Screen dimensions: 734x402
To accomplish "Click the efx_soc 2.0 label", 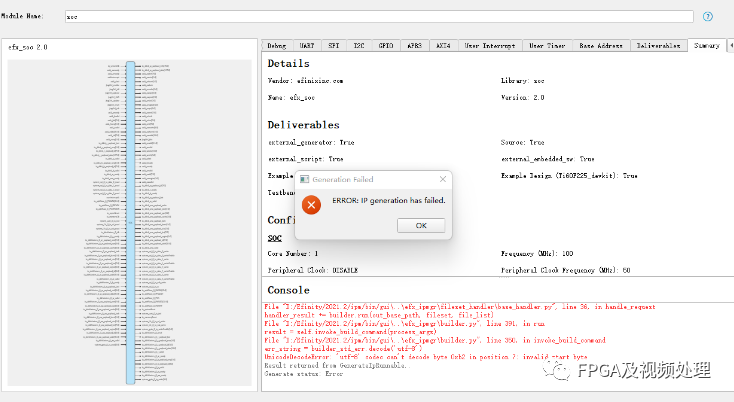I will pos(28,47).
